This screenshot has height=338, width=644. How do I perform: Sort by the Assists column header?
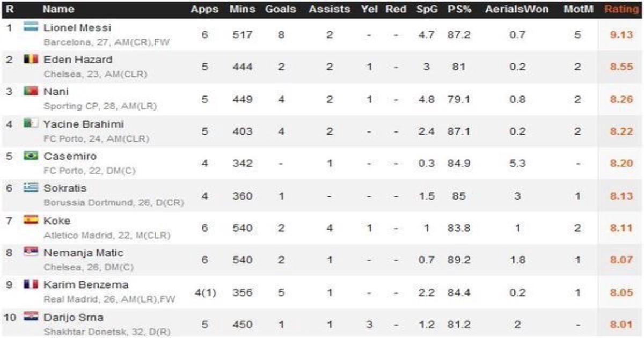click(x=329, y=9)
